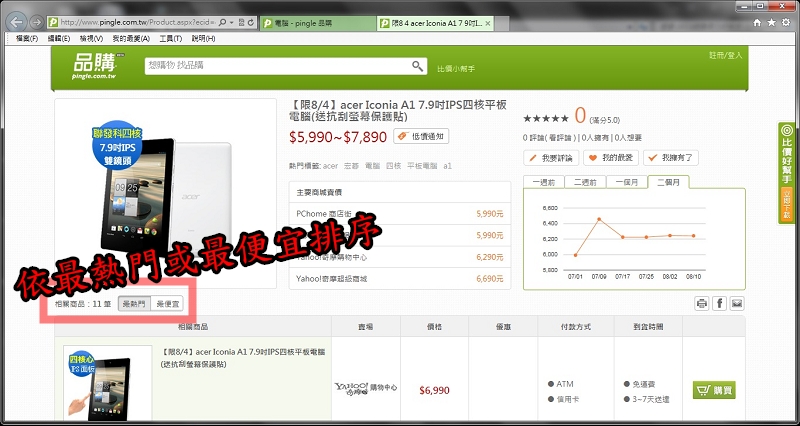Click the 價格 column header
800x426 pixels.
pyautogui.click(x=434, y=327)
